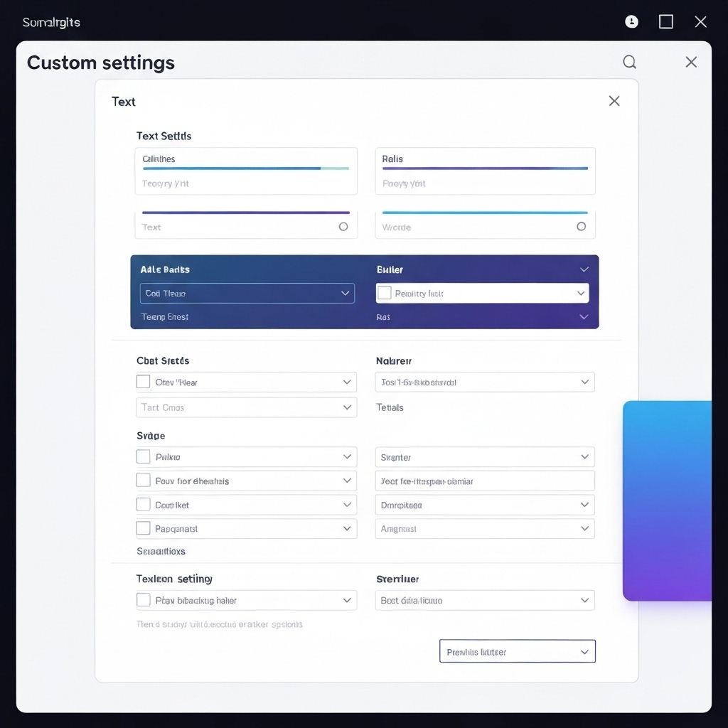Select the circular indicator in the Wrcde field

(x=582, y=226)
